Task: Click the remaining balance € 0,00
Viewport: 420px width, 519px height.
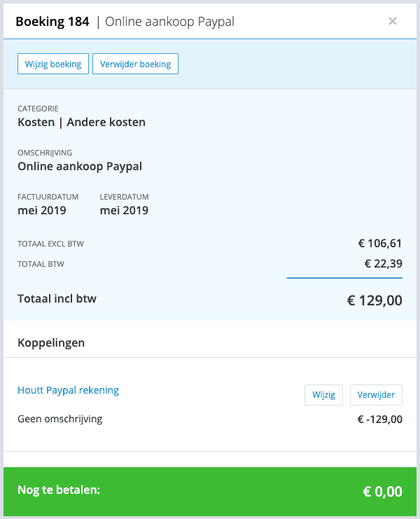Action: [x=383, y=492]
